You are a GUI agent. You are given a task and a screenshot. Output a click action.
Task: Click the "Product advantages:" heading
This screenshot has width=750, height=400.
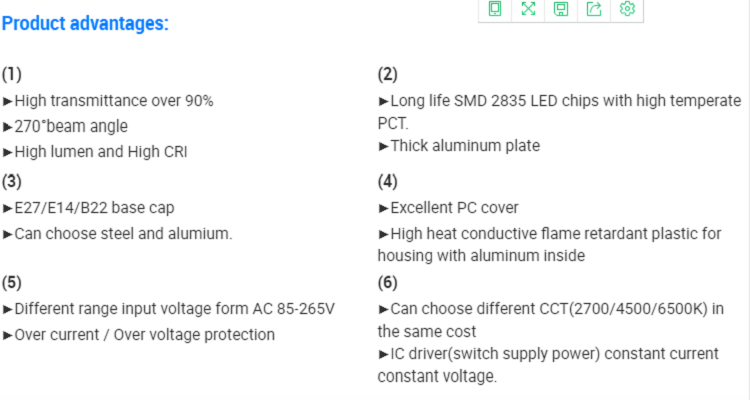(85, 23)
